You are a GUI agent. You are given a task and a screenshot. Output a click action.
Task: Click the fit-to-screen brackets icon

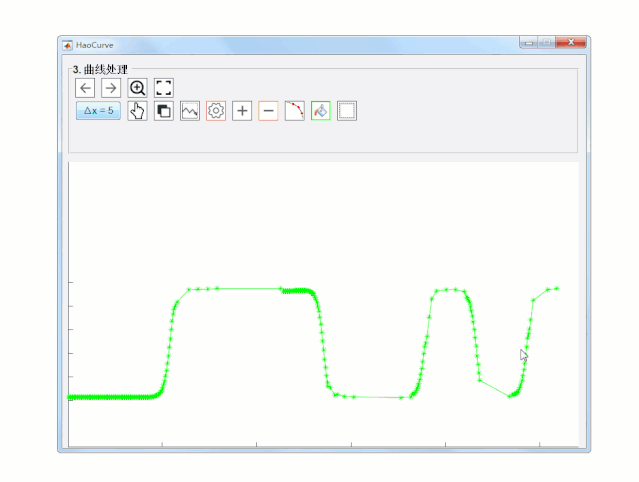[x=164, y=88]
